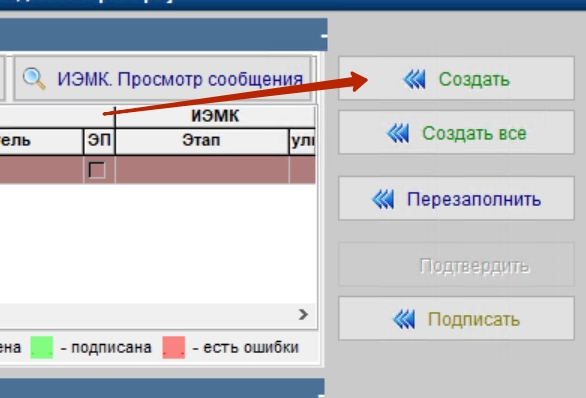Click the green подписана legend swatch
The height and width of the screenshot is (398, 586).
pos(41,347)
